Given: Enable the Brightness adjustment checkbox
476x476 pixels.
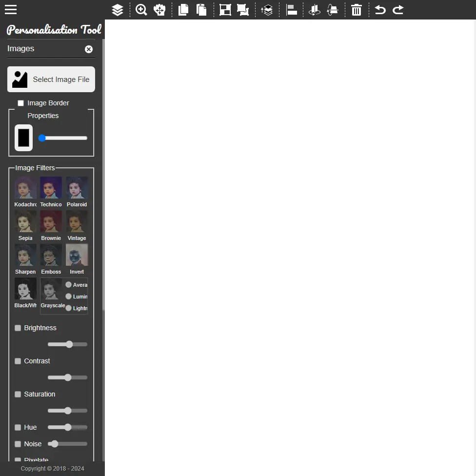Looking at the screenshot, I should click(18, 328).
